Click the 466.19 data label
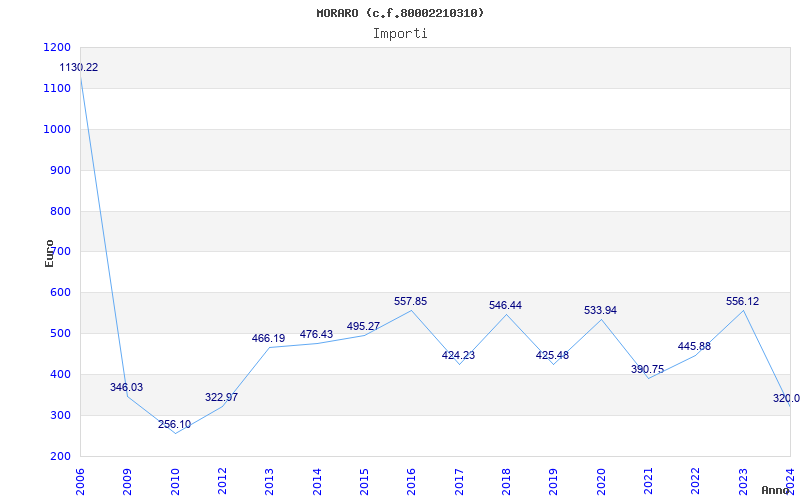The height and width of the screenshot is (500, 800). point(268,338)
